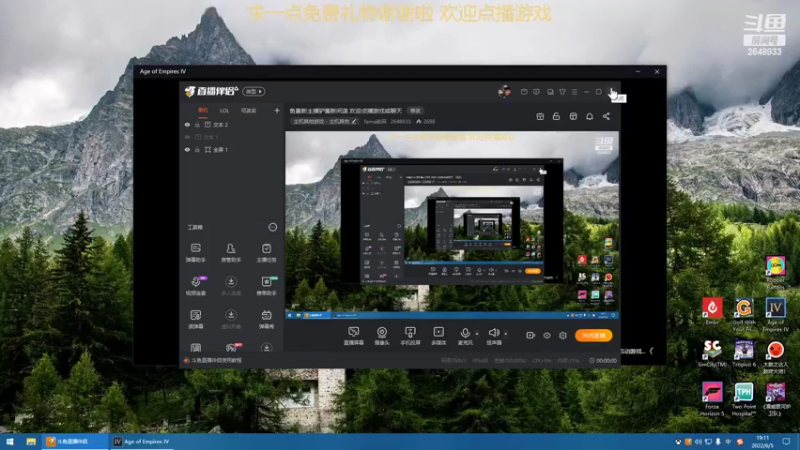Viewport: 800px width, 450px height.
Task: Add a camera source (摄像头)
Action: tap(382, 336)
